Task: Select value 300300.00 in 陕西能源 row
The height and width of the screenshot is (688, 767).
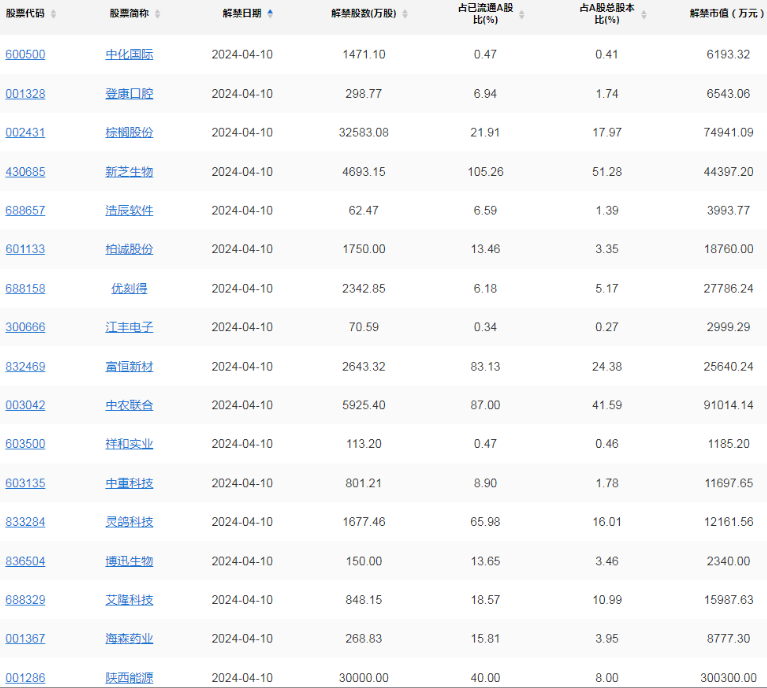Action: (x=728, y=678)
